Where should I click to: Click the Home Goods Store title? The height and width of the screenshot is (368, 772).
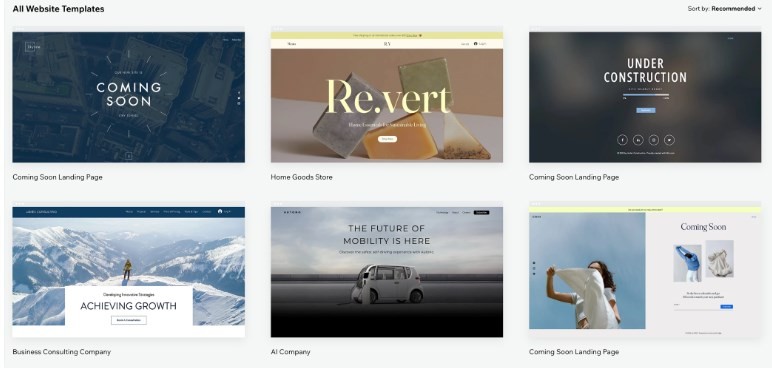301,177
